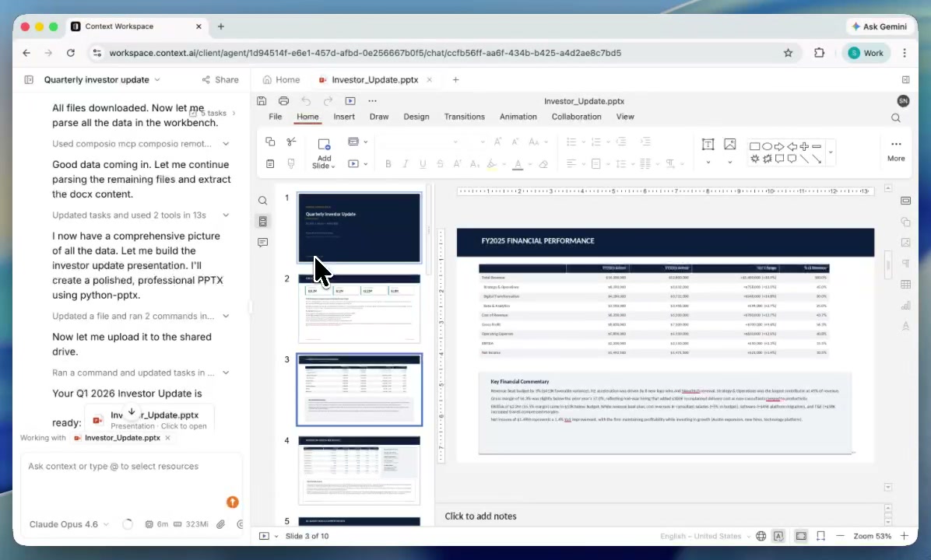This screenshot has width=931, height=560.
Task: Click the editor search magnifier icon
Action: coord(896,118)
